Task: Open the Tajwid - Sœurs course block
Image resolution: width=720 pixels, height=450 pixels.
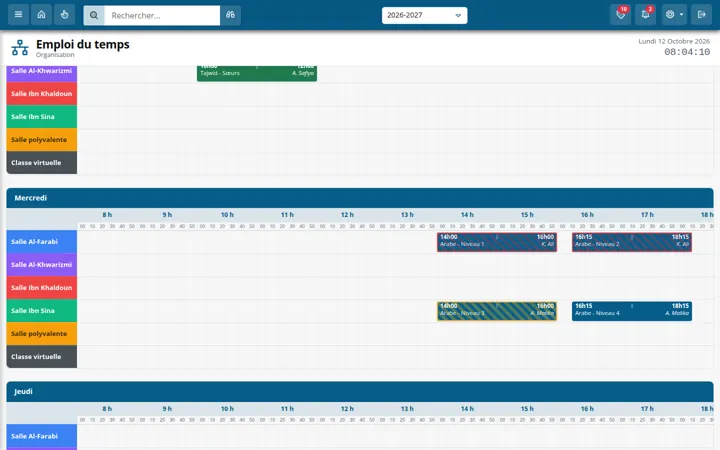Action: [257, 73]
